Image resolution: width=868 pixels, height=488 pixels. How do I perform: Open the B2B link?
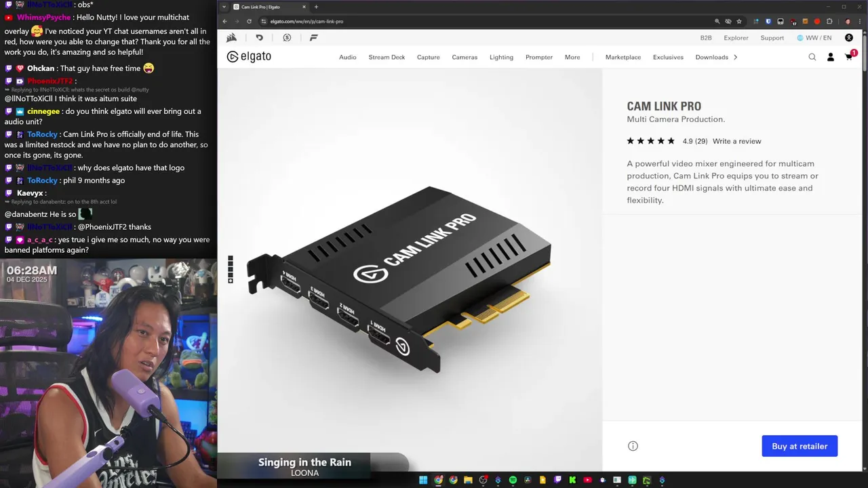pos(706,38)
